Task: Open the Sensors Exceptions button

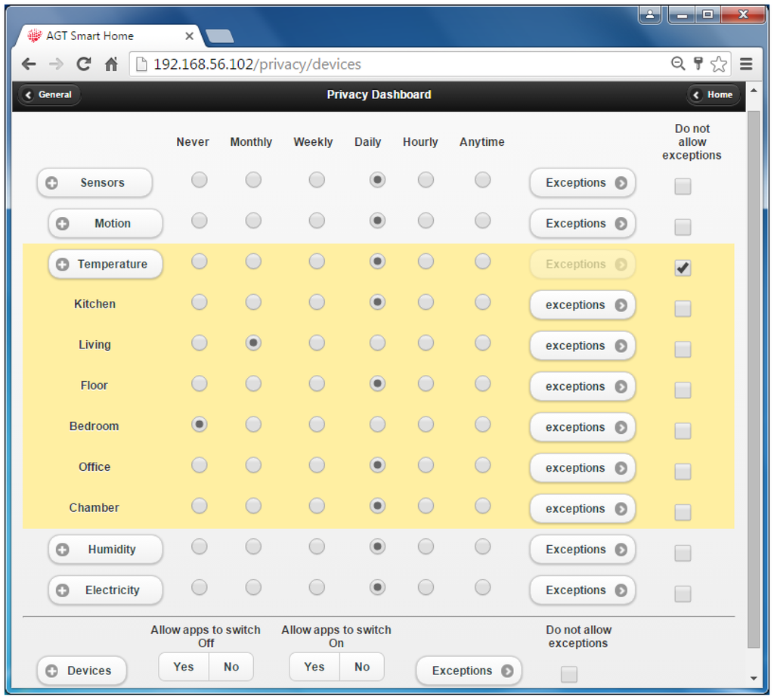Action: click(583, 183)
